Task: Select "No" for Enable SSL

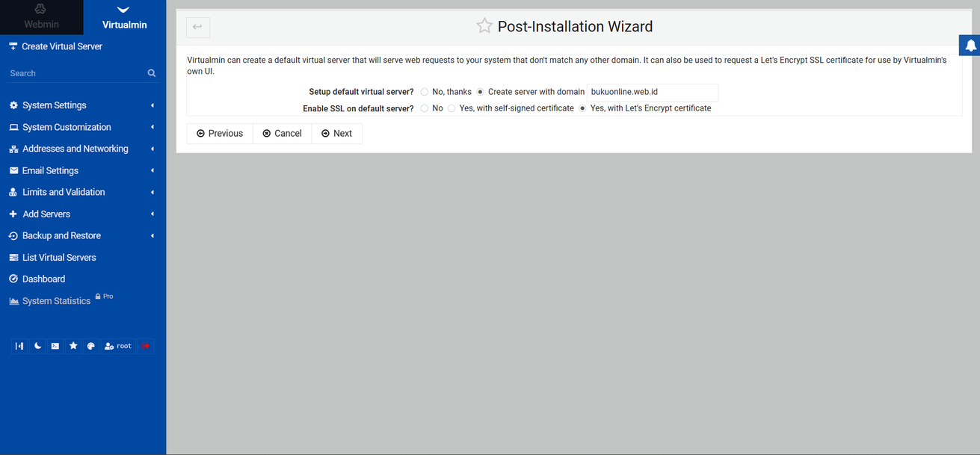Action: pyautogui.click(x=425, y=108)
